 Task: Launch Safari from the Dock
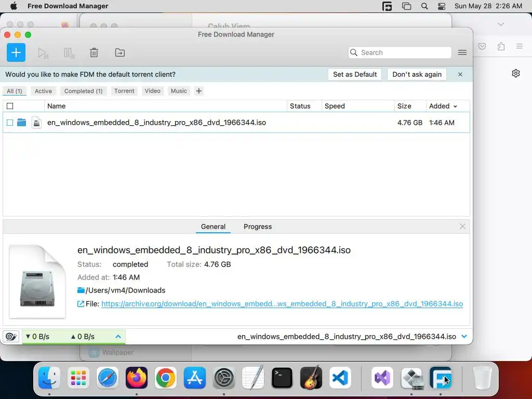(108, 378)
